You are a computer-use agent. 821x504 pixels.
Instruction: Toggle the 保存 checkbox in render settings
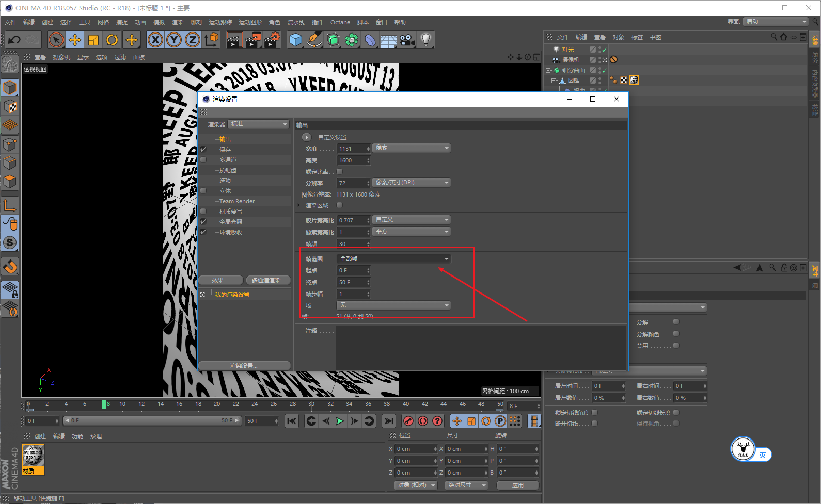[203, 149]
